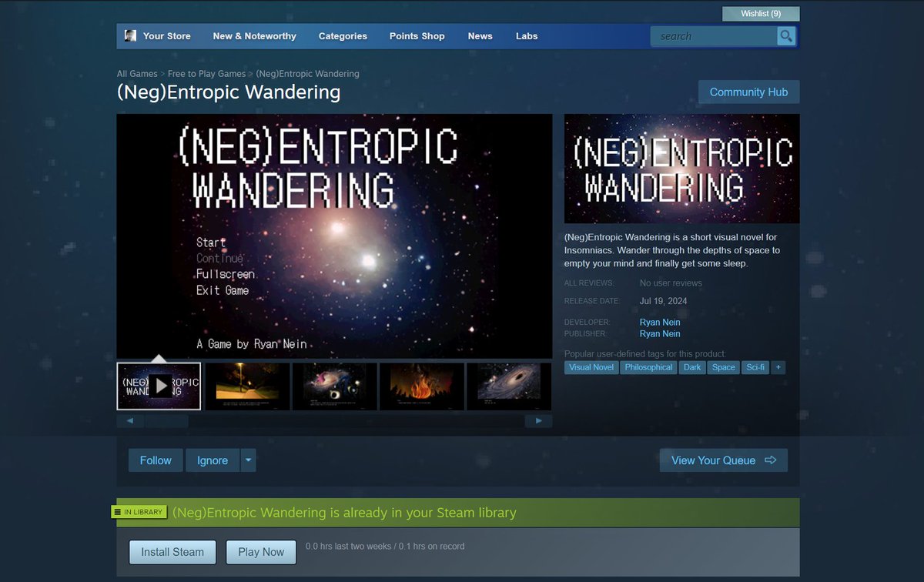The width and height of the screenshot is (924, 582).
Task: Click the release date 'Jul 19, 2024'
Action: tap(664, 301)
